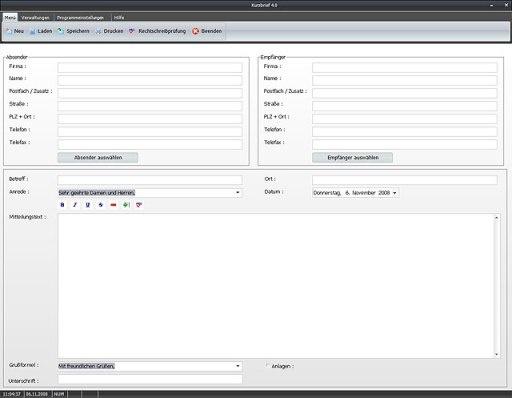The width and height of the screenshot is (512, 398).
Task: Open the Hilfe tab
Action: 119,18
